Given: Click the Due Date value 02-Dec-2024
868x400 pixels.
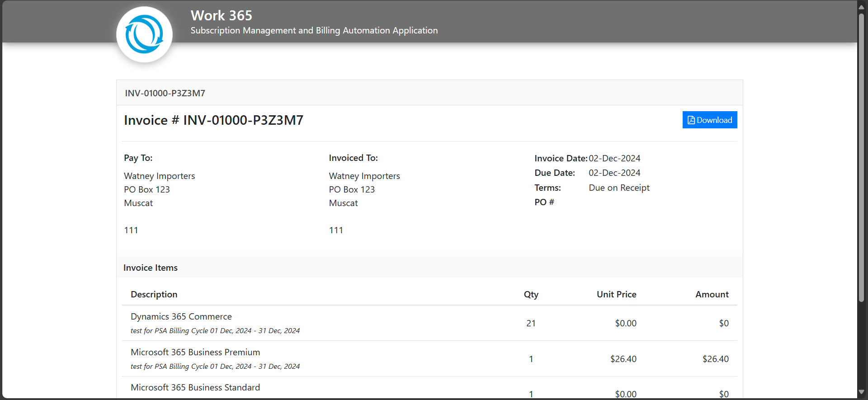Looking at the screenshot, I should [614, 173].
